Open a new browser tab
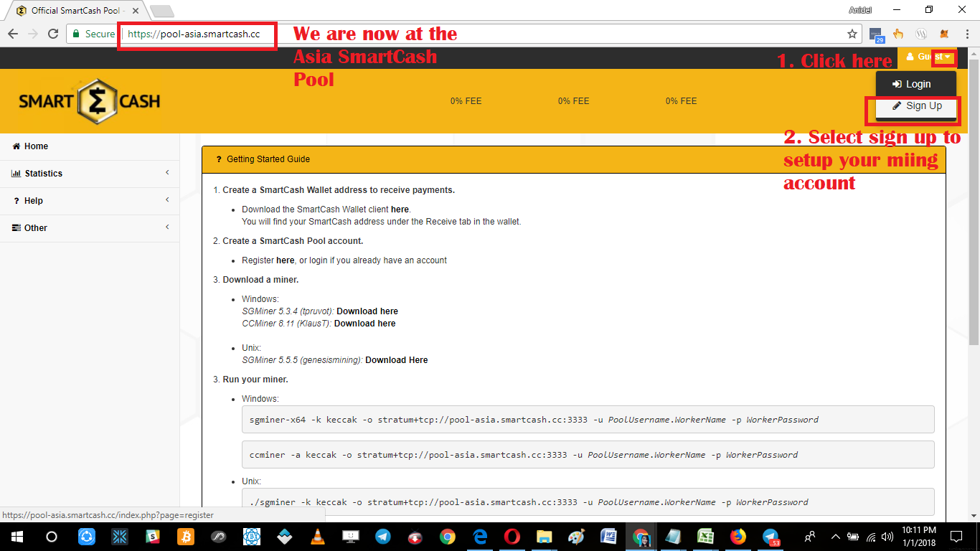 pyautogui.click(x=162, y=11)
